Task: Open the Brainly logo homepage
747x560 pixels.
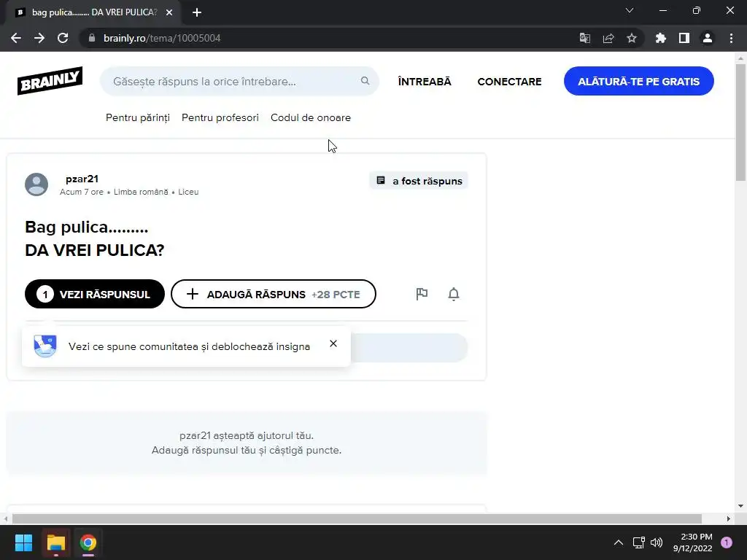Action: pyautogui.click(x=50, y=81)
